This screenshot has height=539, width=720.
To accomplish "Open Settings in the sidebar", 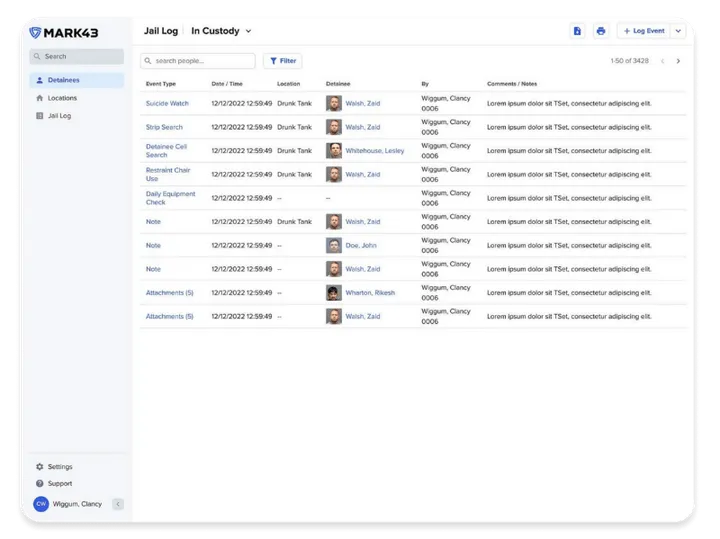I will click(60, 466).
